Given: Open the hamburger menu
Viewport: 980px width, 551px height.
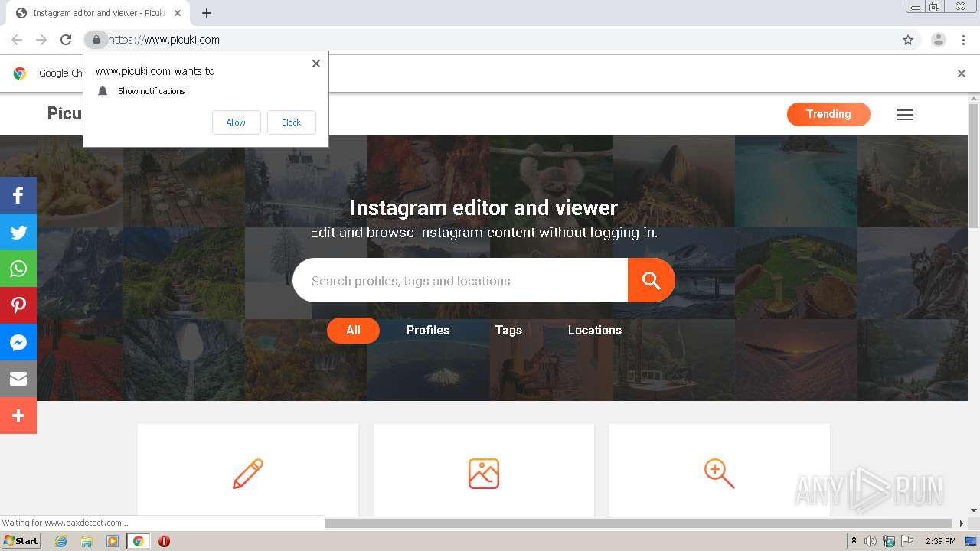Looking at the screenshot, I should point(905,115).
